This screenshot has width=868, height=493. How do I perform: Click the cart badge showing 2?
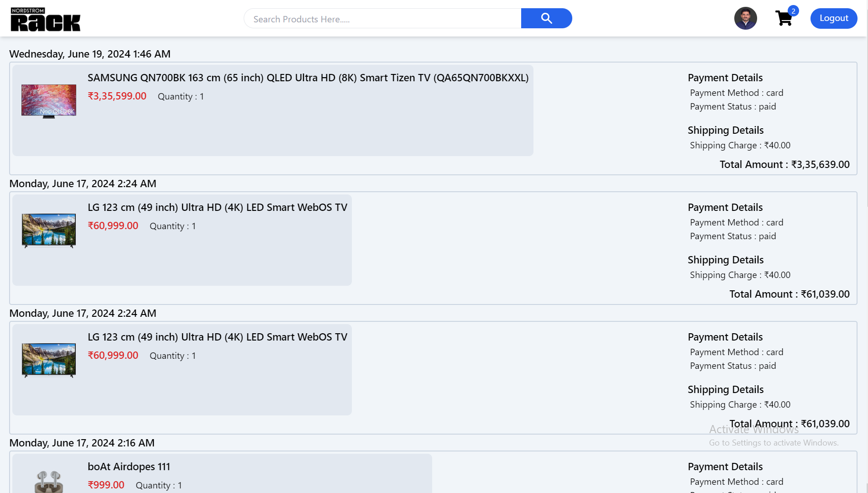[793, 11]
